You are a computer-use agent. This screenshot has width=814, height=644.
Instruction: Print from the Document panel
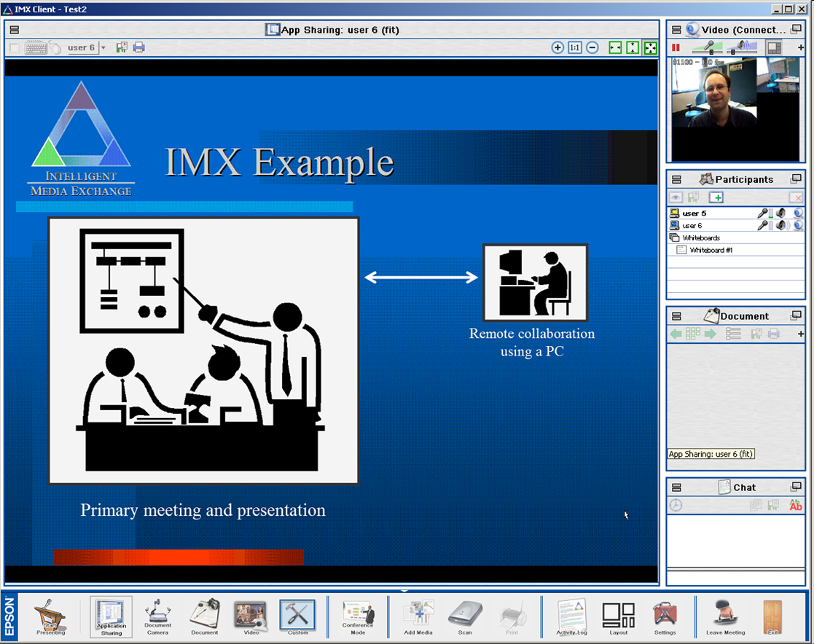[x=773, y=334]
